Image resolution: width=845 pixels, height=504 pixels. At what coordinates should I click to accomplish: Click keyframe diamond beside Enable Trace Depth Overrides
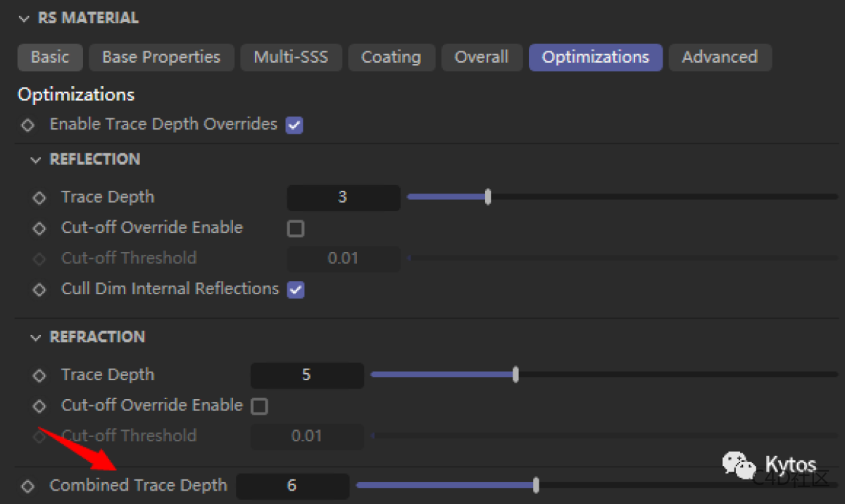(x=27, y=125)
